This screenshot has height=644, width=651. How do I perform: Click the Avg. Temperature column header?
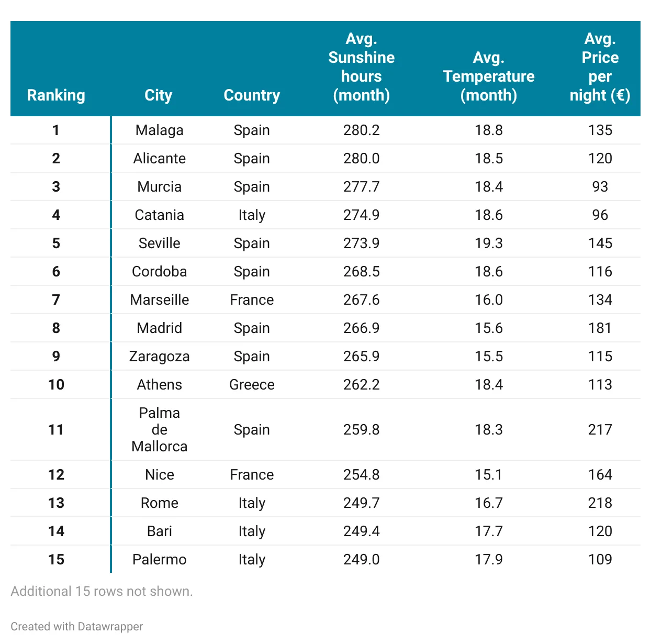click(488, 76)
